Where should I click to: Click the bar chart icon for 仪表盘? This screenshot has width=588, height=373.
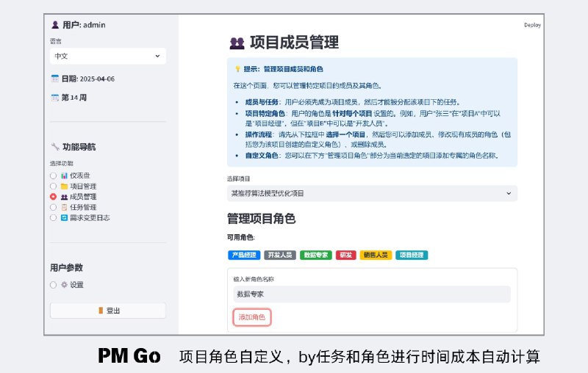(x=64, y=175)
